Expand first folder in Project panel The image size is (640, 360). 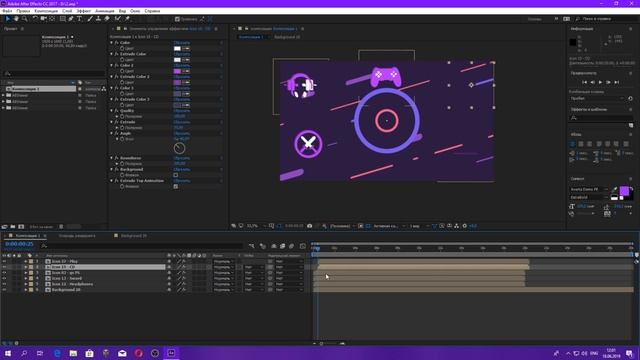coord(4,96)
